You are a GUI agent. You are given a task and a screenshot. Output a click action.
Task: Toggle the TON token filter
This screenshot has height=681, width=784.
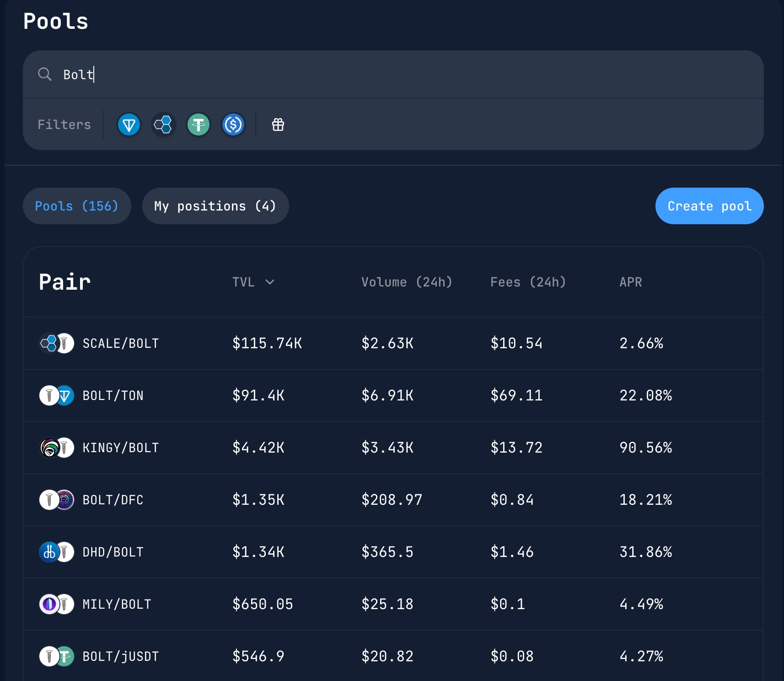[129, 124]
